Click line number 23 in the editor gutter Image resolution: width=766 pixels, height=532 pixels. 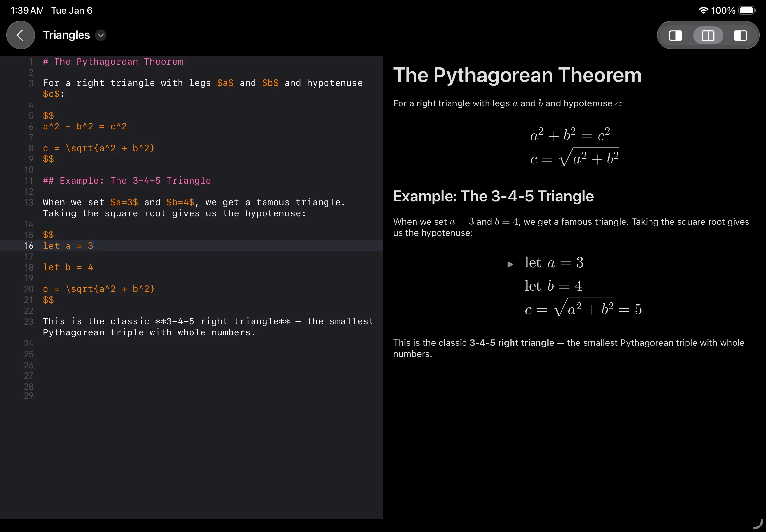click(29, 322)
